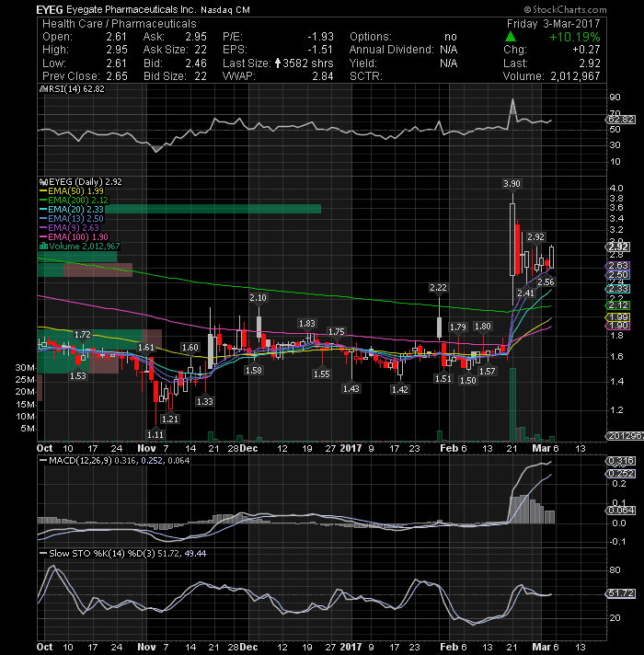Image resolution: width=644 pixels, height=655 pixels.
Task: Click the +10.19% percent change value
Action: (x=575, y=37)
